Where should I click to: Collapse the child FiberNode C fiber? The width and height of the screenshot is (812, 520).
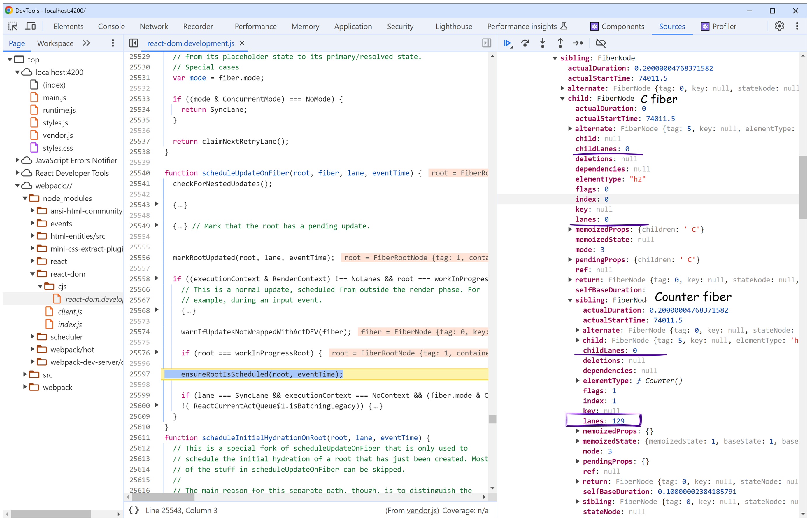click(x=562, y=99)
